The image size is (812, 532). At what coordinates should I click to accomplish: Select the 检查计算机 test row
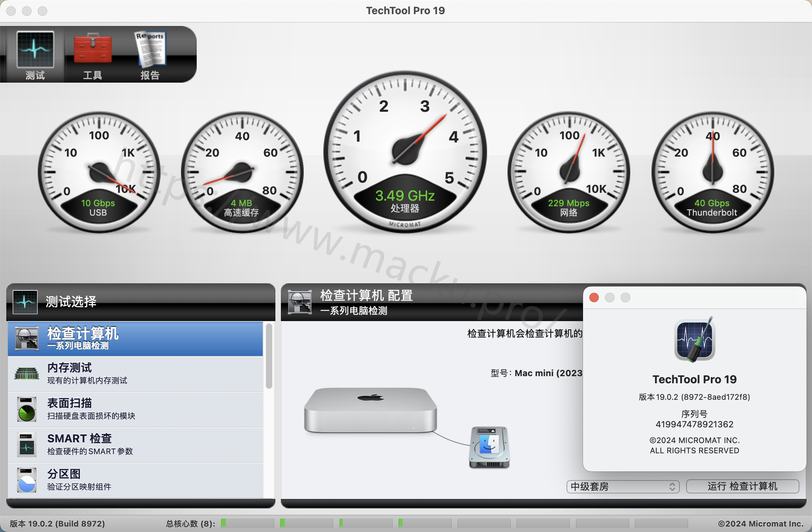tap(135, 339)
